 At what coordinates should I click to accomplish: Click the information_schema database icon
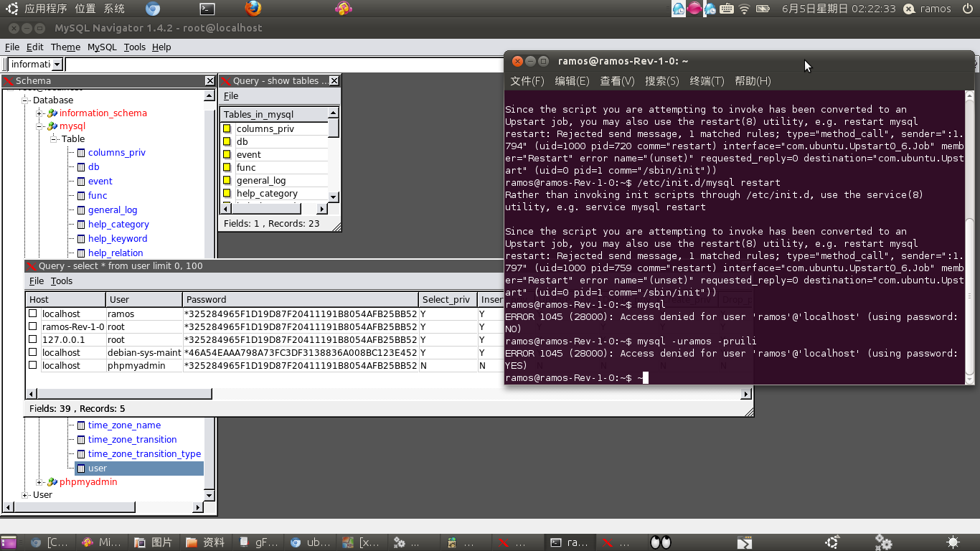[x=52, y=113]
